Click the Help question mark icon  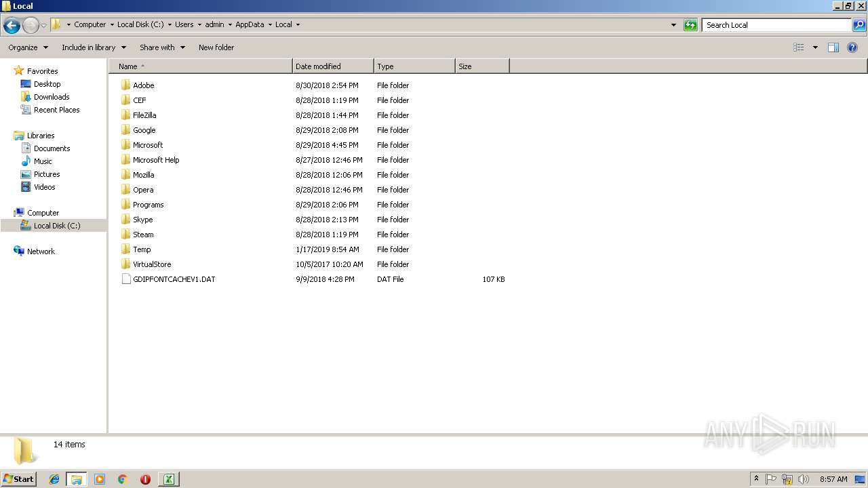[x=852, y=47]
